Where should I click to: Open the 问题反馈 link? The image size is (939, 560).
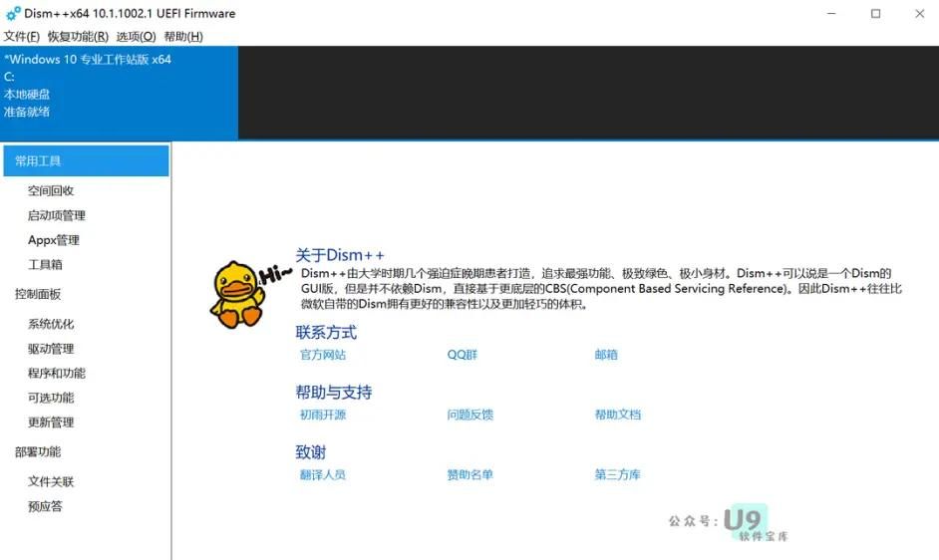point(470,415)
